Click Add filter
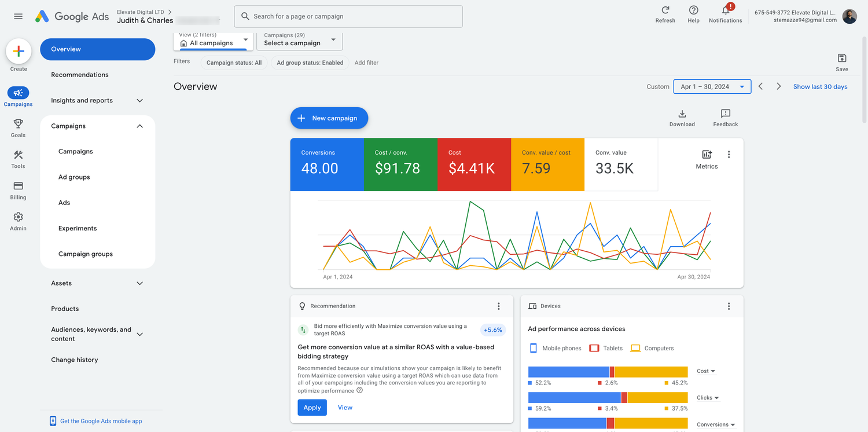 point(366,63)
